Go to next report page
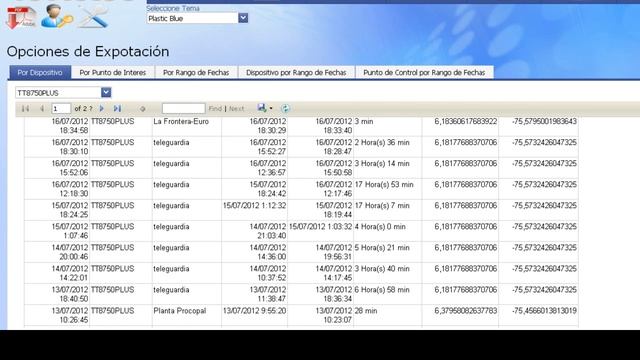 pos(102,109)
